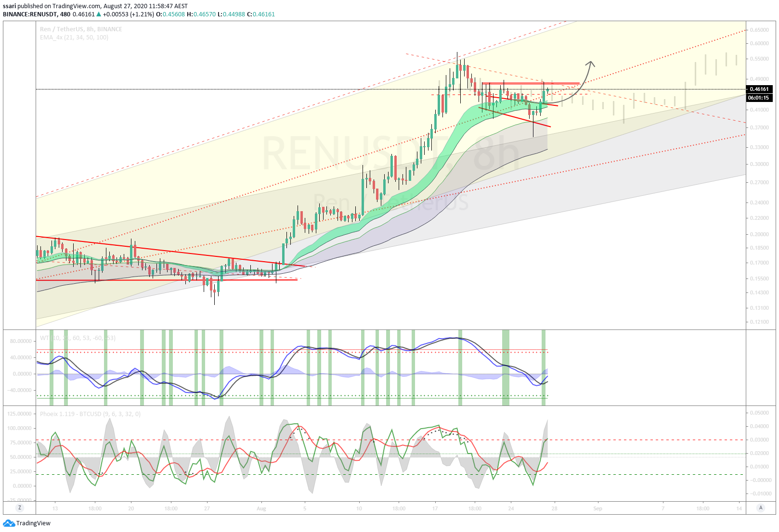Screen dimensions: 779x532
Task: Click the current price label 0.46161
Action: [x=759, y=89]
